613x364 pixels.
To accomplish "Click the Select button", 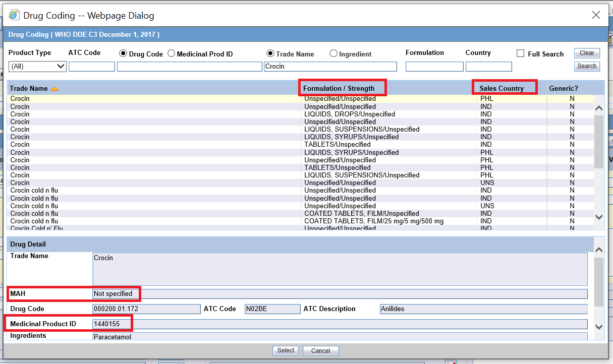I will click(x=286, y=350).
